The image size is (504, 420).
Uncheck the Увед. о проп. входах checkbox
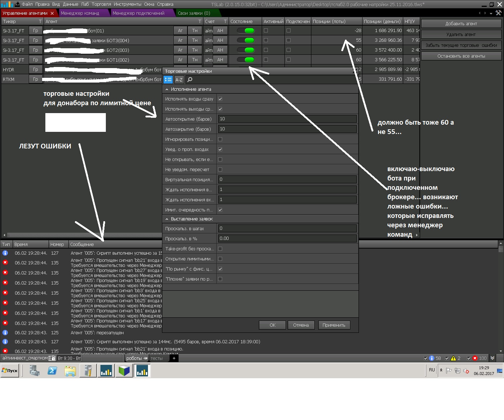click(x=220, y=149)
